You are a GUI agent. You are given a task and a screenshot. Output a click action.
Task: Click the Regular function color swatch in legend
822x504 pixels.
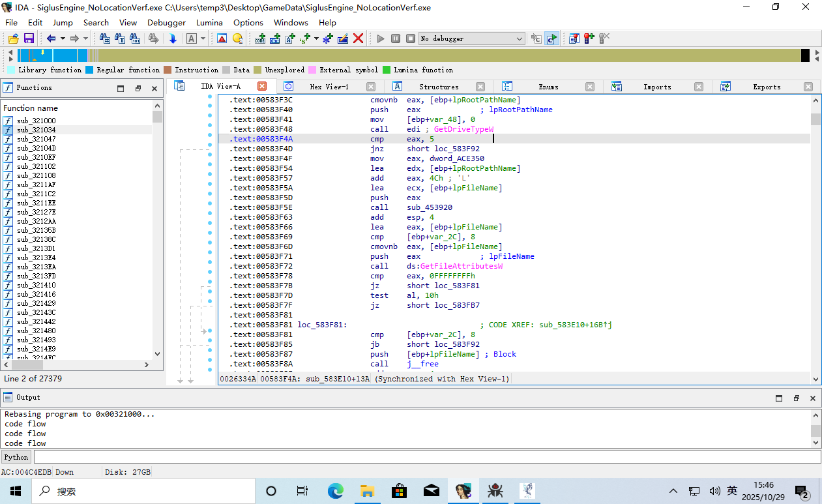[x=89, y=70]
